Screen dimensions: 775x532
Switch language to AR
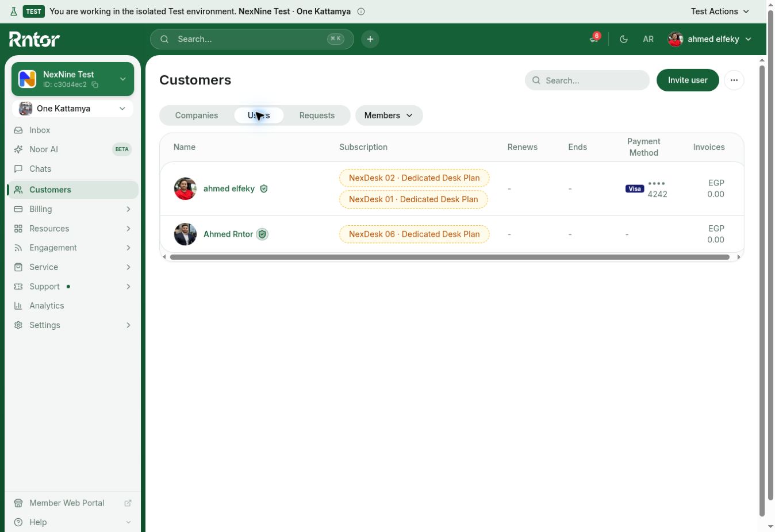click(649, 39)
